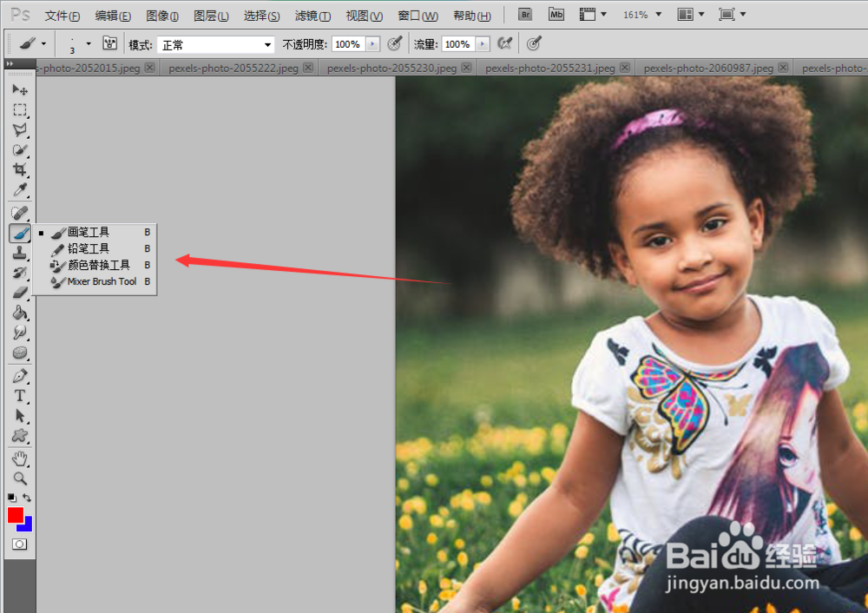Choose Mixer Brush Tool from flyout
868x613 pixels.
[95, 281]
